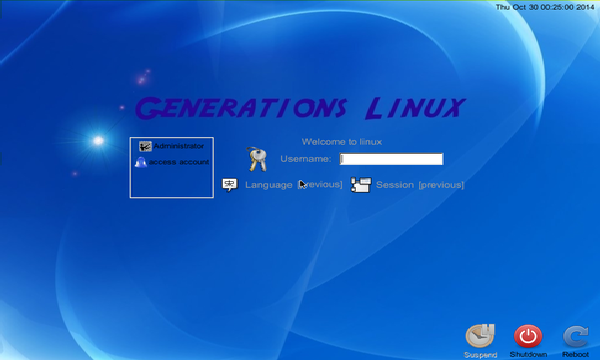The width and height of the screenshot is (600, 360).
Task: Click the Generations Linux logo title
Action: pos(300,108)
